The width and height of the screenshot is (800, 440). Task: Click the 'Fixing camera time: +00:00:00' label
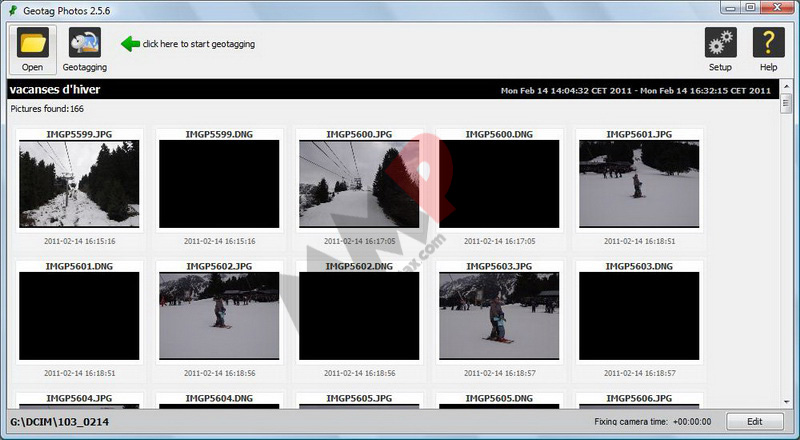pyautogui.click(x=653, y=422)
